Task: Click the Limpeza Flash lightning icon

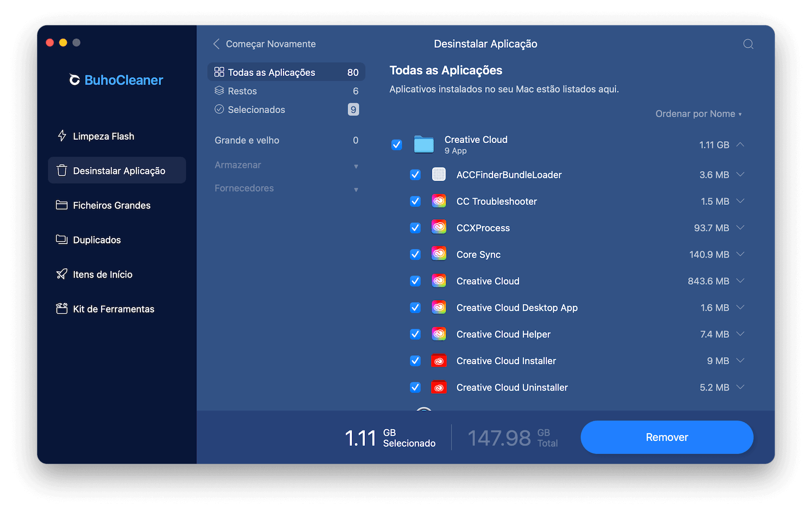Action: coord(62,135)
